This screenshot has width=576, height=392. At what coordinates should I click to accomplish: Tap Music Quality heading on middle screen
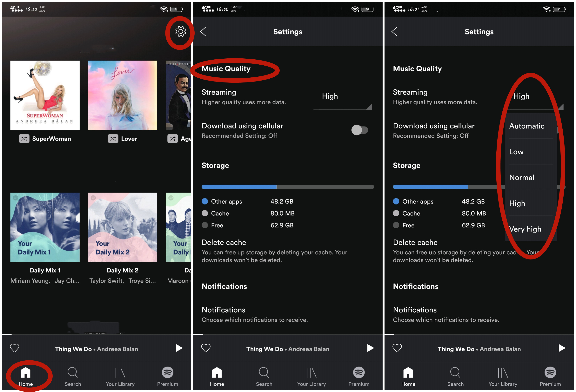tap(226, 69)
